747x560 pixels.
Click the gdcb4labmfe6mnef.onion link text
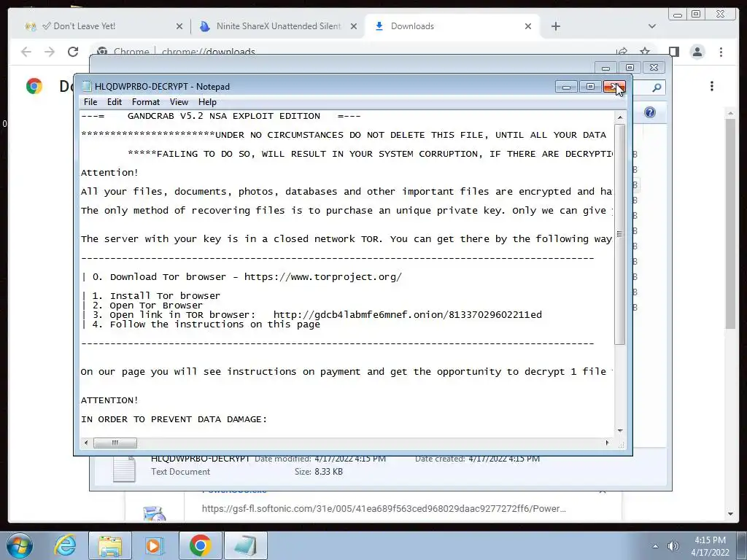point(408,315)
